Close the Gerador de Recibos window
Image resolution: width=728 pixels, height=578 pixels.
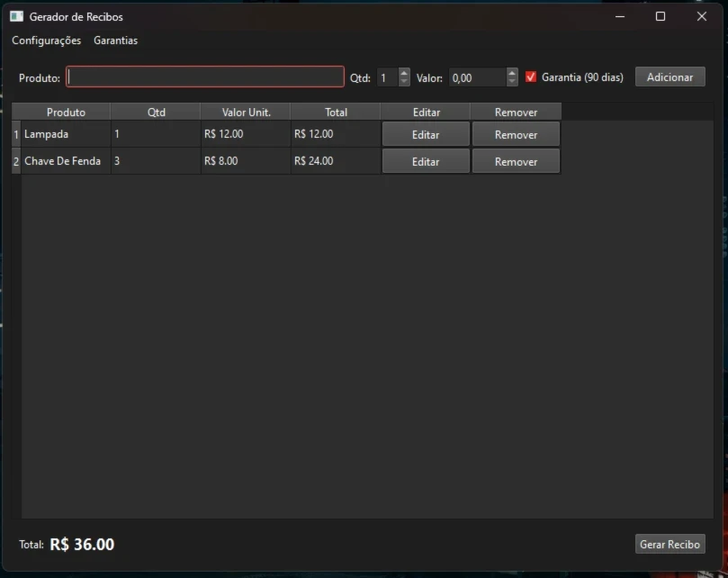pos(702,17)
